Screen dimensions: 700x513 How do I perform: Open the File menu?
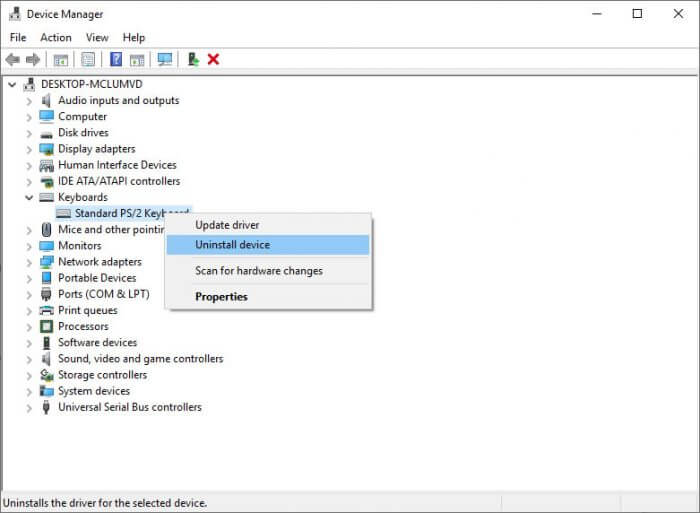click(x=18, y=38)
